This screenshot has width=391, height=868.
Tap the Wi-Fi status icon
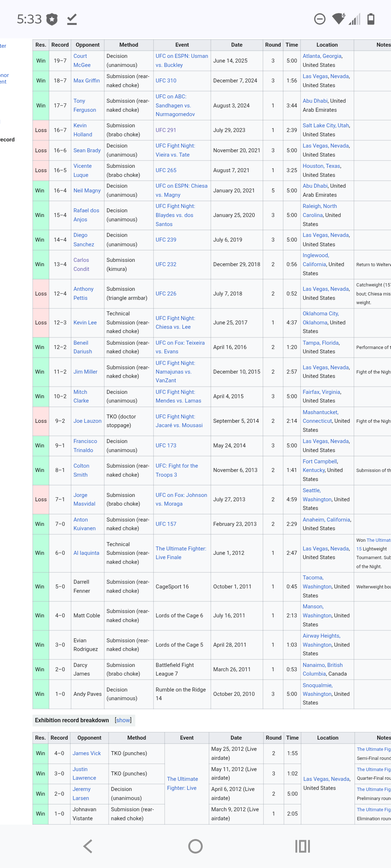click(x=339, y=19)
